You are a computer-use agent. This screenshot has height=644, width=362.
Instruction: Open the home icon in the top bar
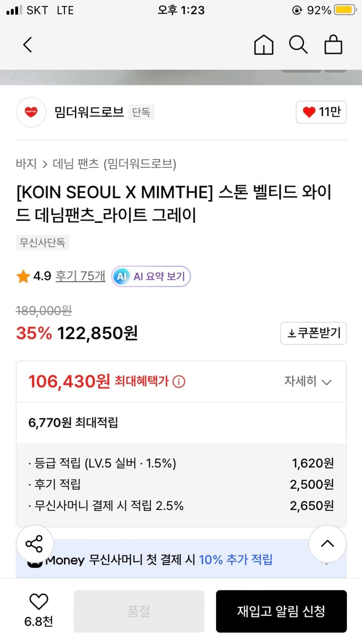click(x=264, y=44)
